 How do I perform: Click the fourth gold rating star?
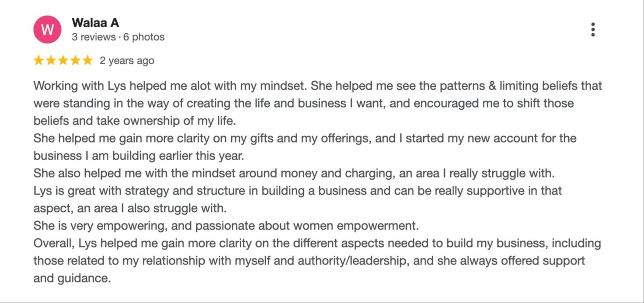click(76, 61)
